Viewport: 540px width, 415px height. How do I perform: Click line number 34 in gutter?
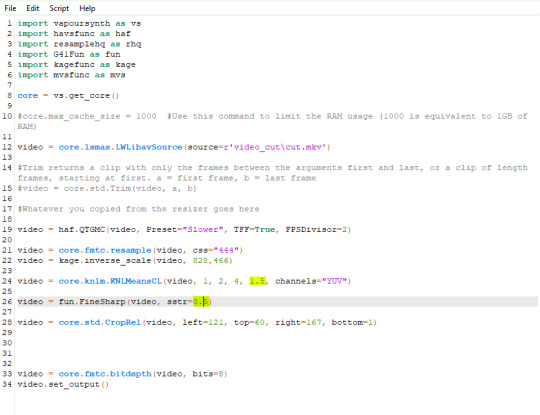7,384
